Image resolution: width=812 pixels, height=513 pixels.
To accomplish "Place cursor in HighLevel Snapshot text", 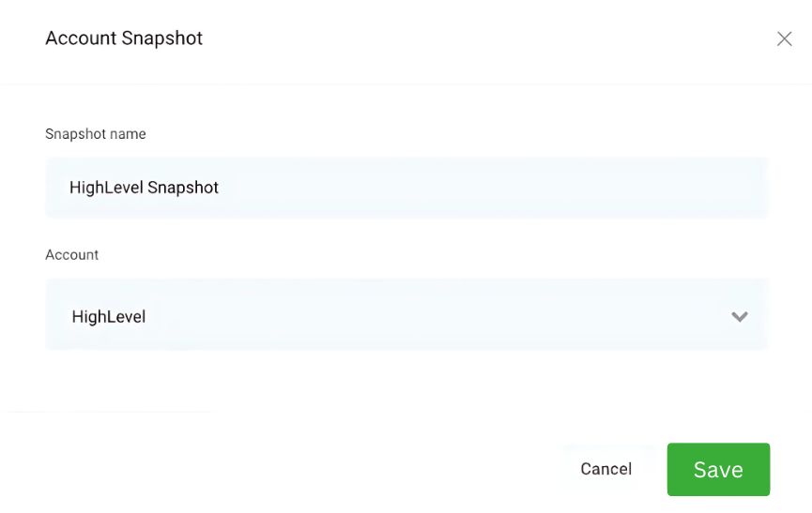I will click(x=144, y=188).
